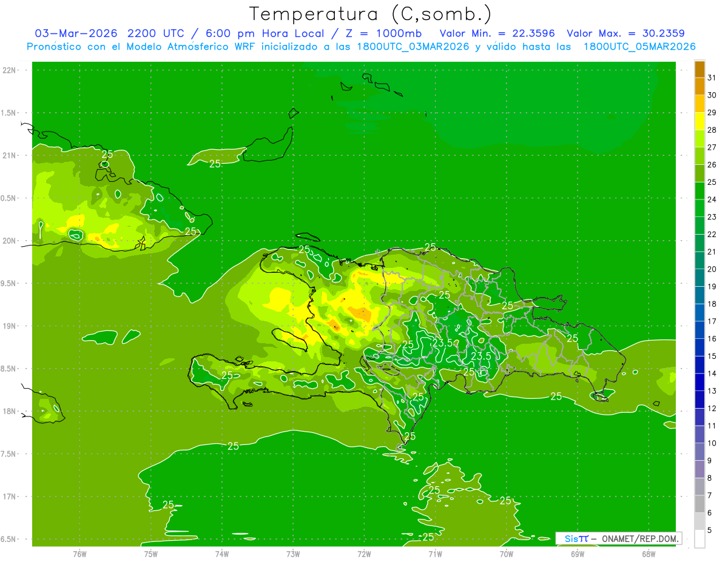Click the '12' value on color legend
Screen dimensions: 728x562
coord(712,409)
